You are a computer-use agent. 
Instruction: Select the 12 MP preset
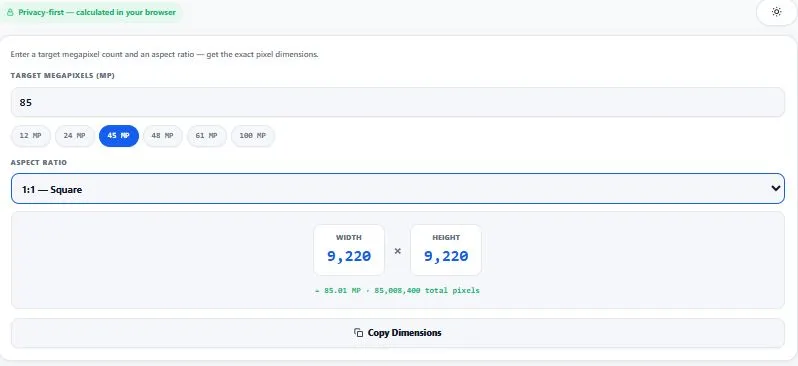coord(31,136)
